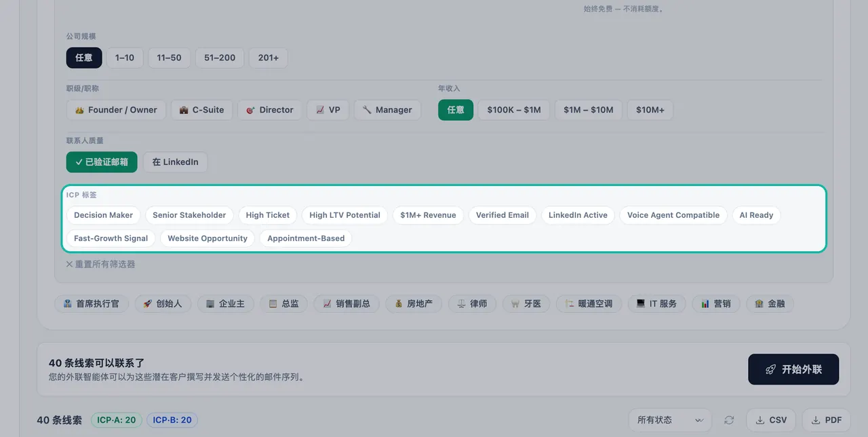Select the Website Opportunity tag
Viewport: 868px width, 437px height.
tap(208, 238)
